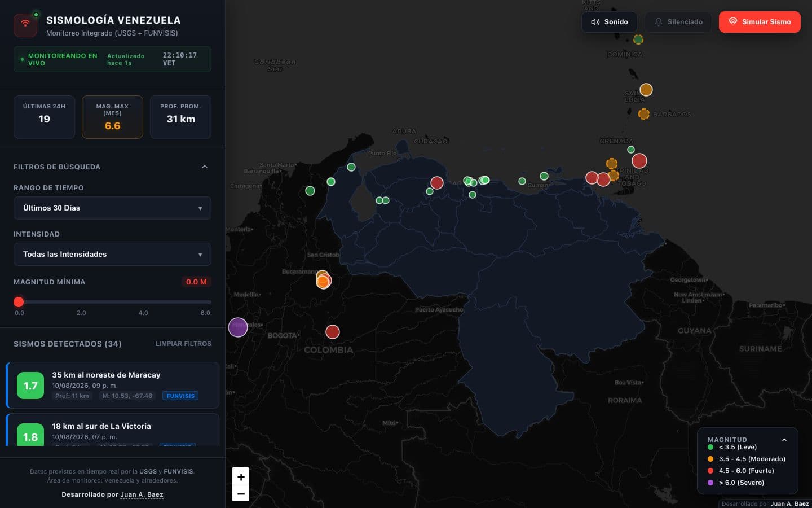Click the green Leve legend dot
This screenshot has width=812, height=508.
(x=710, y=447)
